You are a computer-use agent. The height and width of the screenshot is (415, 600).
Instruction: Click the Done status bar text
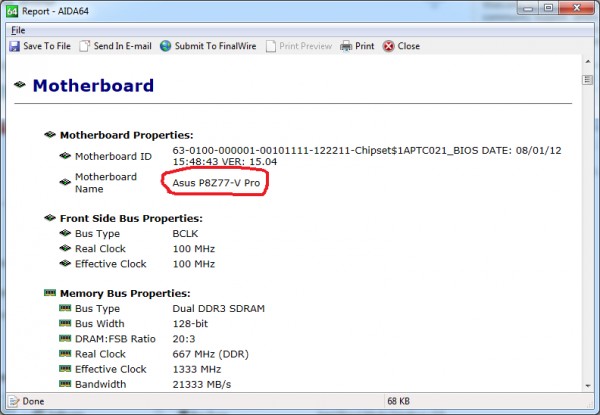33,401
